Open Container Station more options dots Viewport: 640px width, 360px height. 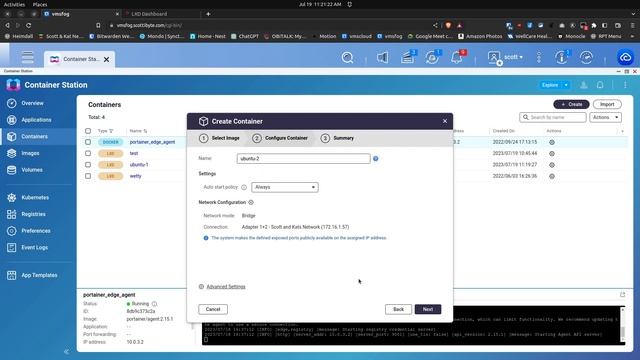coord(625,85)
